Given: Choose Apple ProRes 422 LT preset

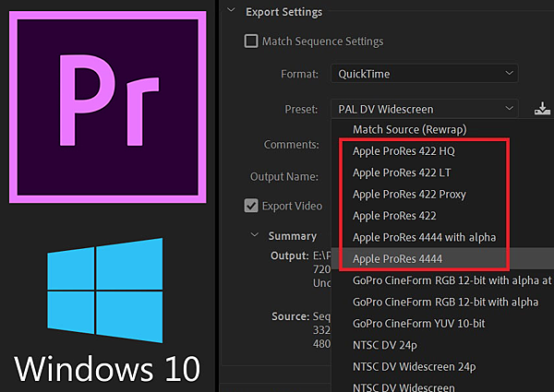Looking at the screenshot, I should 402,172.
